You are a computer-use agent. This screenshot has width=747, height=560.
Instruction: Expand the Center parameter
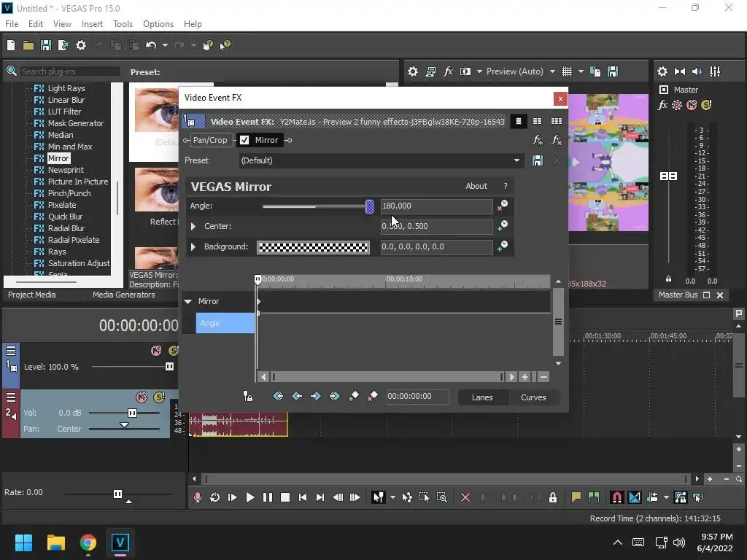coord(193,226)
